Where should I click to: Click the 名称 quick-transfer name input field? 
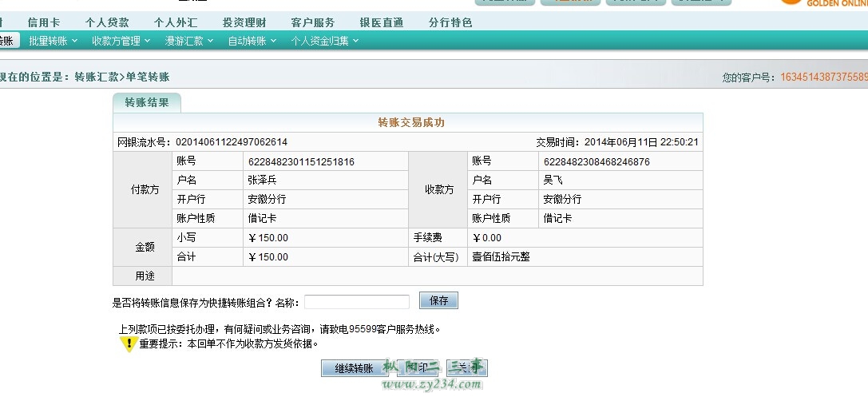357,302
